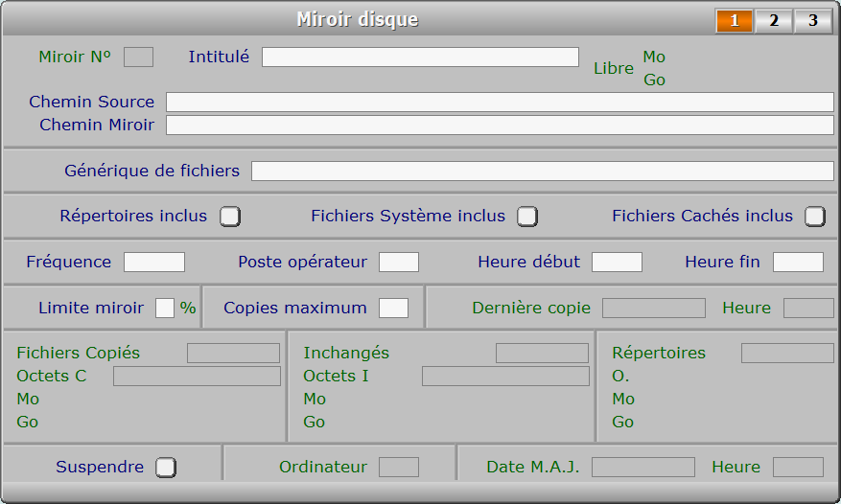Select the Dernière copie date field

point(654,309)
